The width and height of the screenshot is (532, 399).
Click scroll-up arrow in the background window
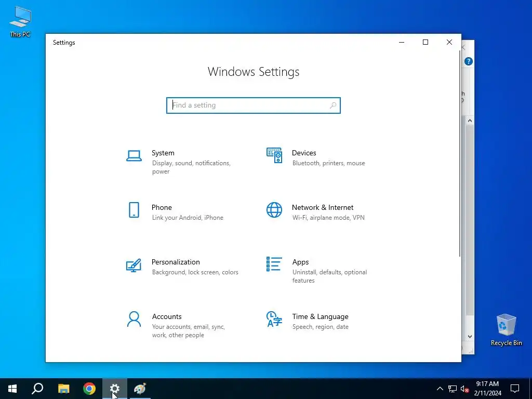470,121
